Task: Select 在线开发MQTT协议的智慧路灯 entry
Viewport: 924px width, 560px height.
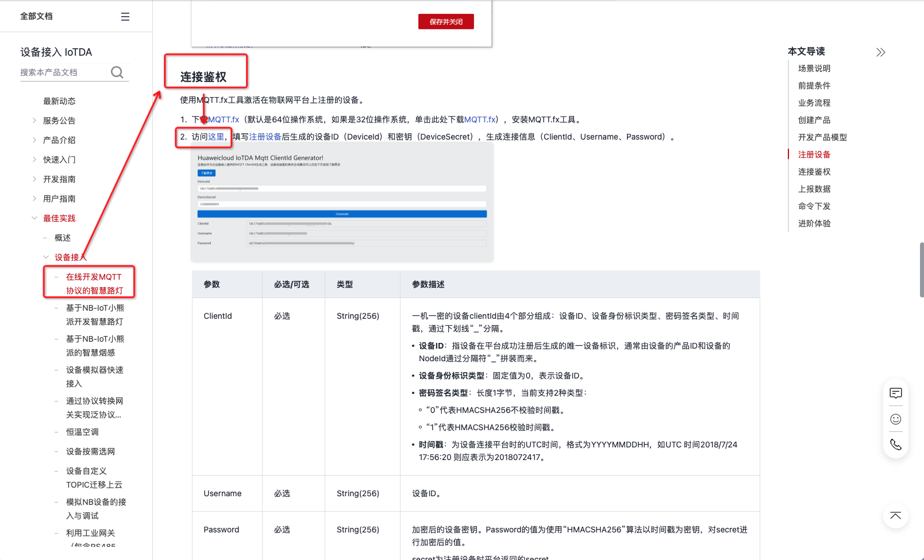Action: click(x=95, y=284)
